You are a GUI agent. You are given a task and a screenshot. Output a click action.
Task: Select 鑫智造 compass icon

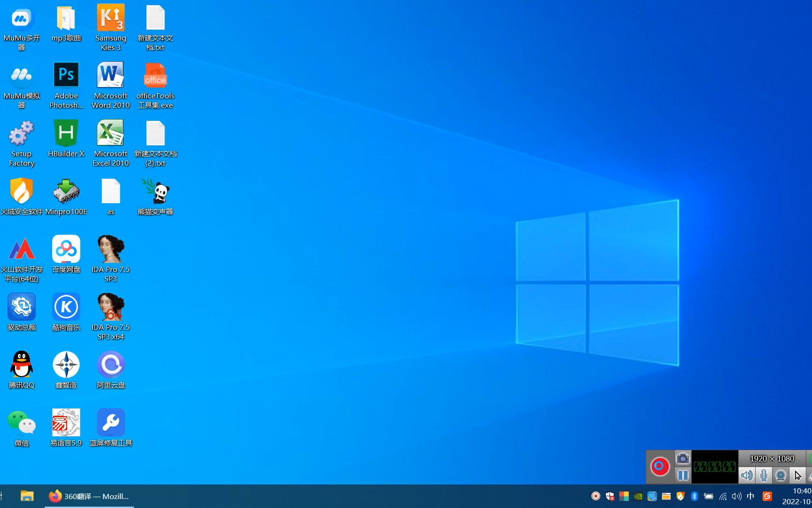[66, 371]
